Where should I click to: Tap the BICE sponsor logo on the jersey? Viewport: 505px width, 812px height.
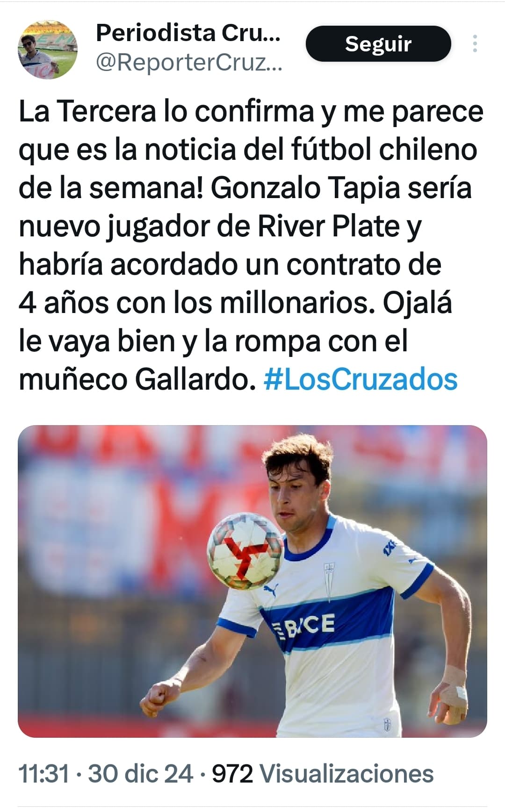303,626
